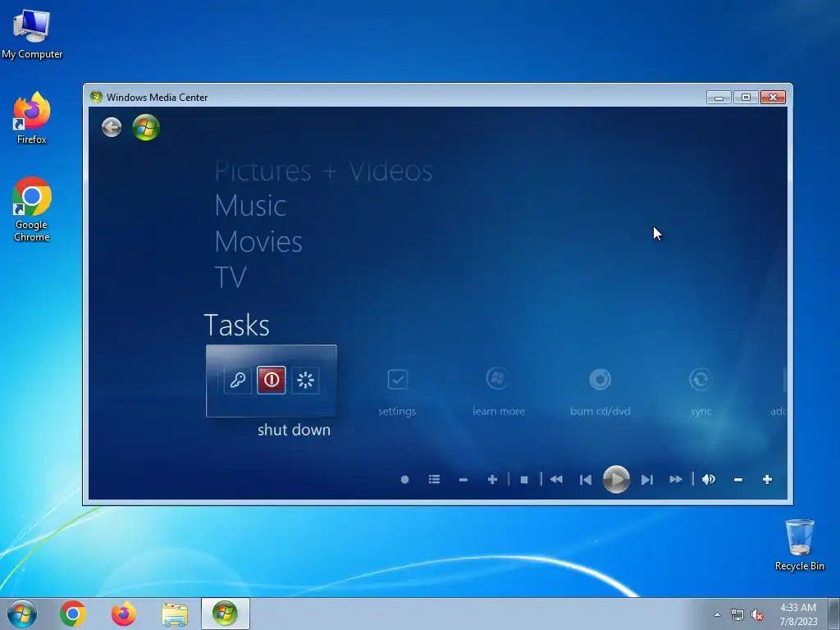The image size is (840, 630).
Task: Launch Firefox from the taskbar
Action: (124, 614)
